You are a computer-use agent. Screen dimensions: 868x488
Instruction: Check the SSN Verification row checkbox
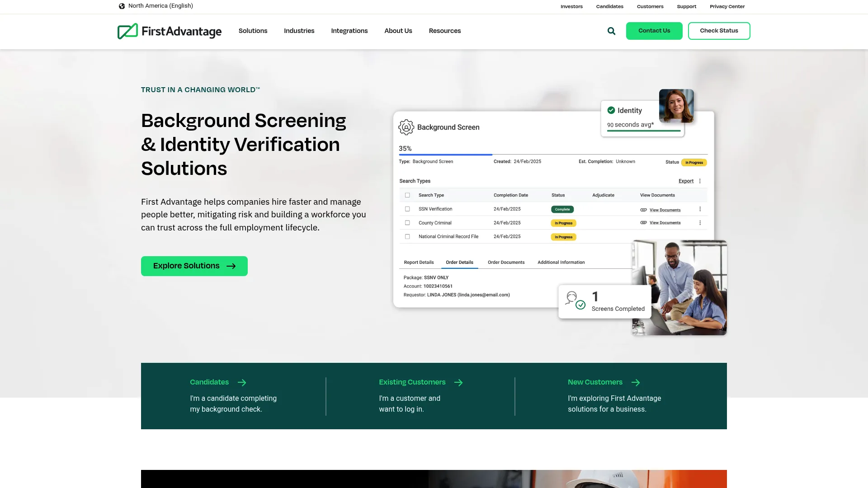pyautogui.click(x=407, y=209)
